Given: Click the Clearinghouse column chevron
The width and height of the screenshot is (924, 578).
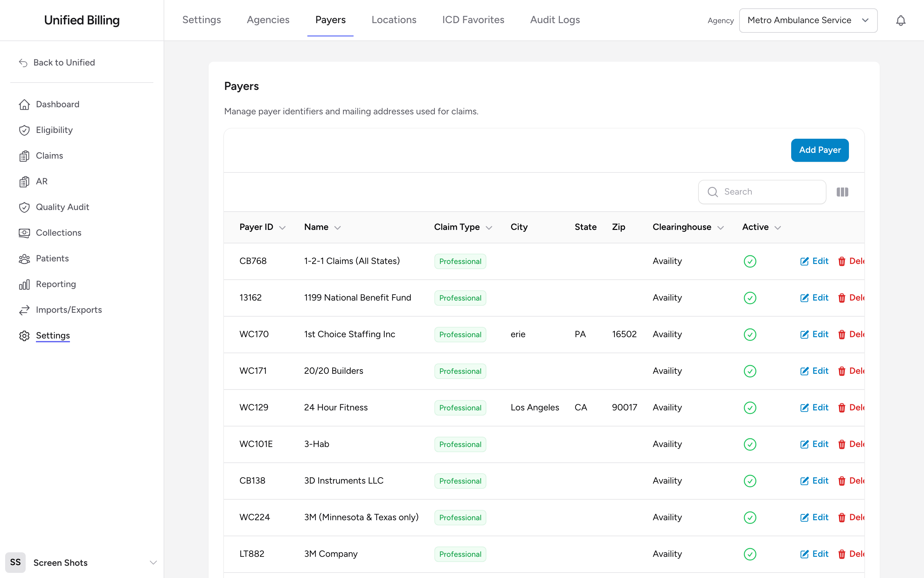Looking at the screenshot, I should coord(721,228).
